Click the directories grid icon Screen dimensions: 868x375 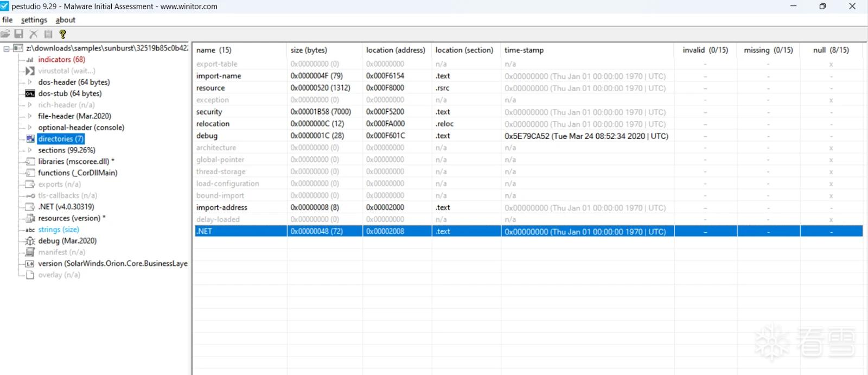[x=30, y=139]
